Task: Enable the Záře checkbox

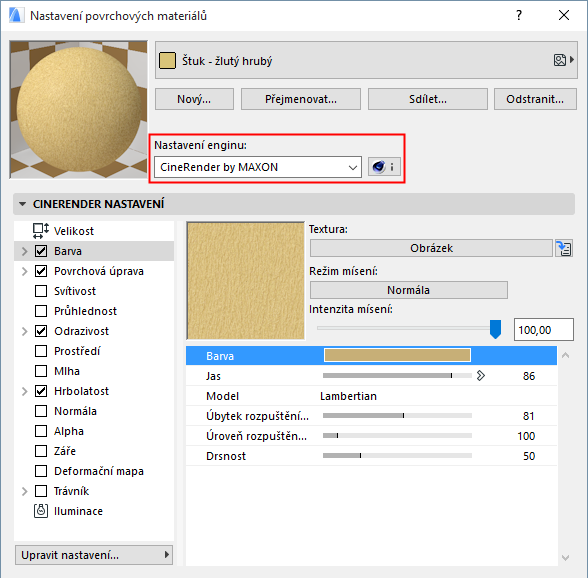Action: (x=41, y=451)
